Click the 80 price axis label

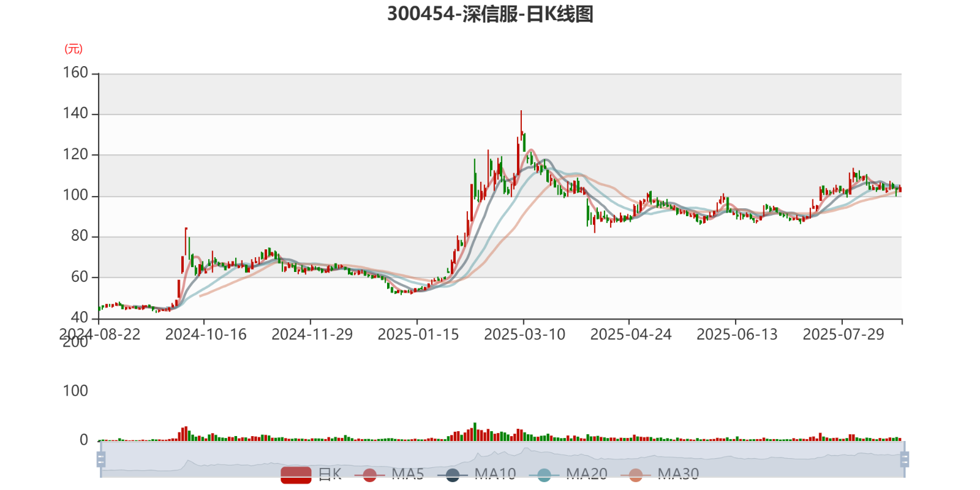(80, 236)
